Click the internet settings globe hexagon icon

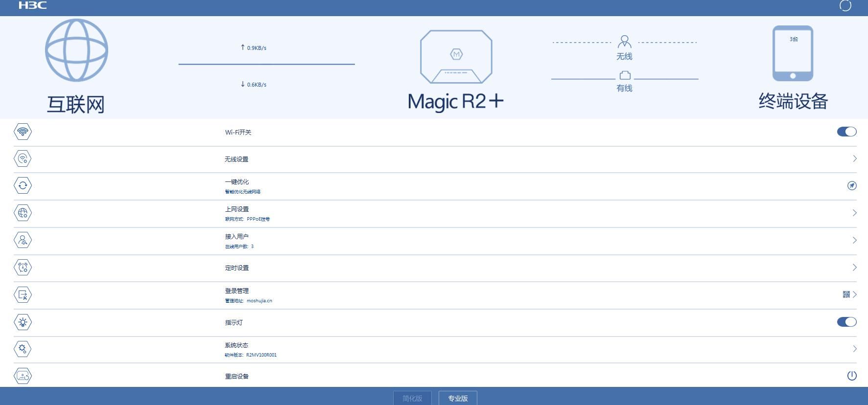coord(23,213)
